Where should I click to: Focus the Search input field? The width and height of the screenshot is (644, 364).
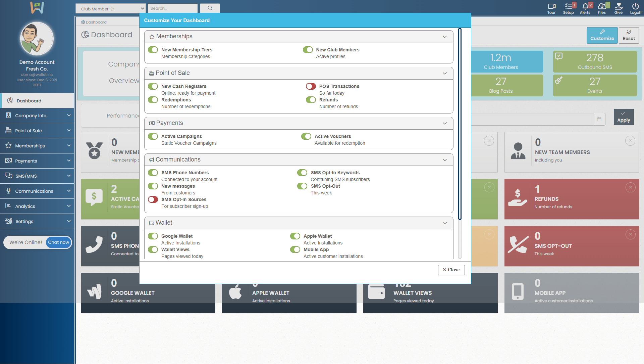tap(172, 8)
